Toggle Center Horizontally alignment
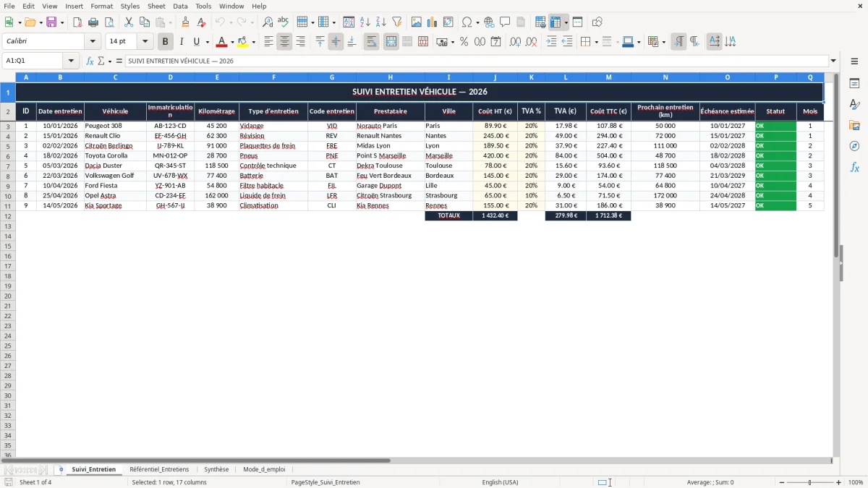This screenshot has width=868, height=488. [x=284, y=42]
